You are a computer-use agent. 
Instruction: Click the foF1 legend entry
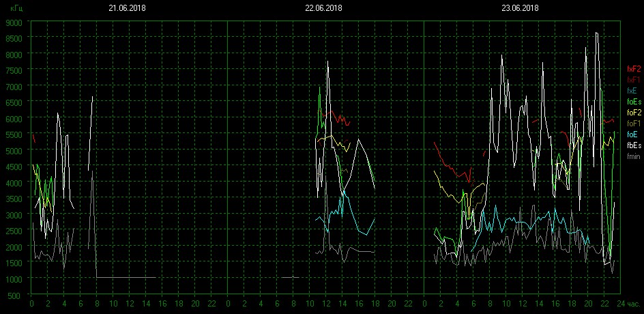pyautogui.click(x=633, y=124)
